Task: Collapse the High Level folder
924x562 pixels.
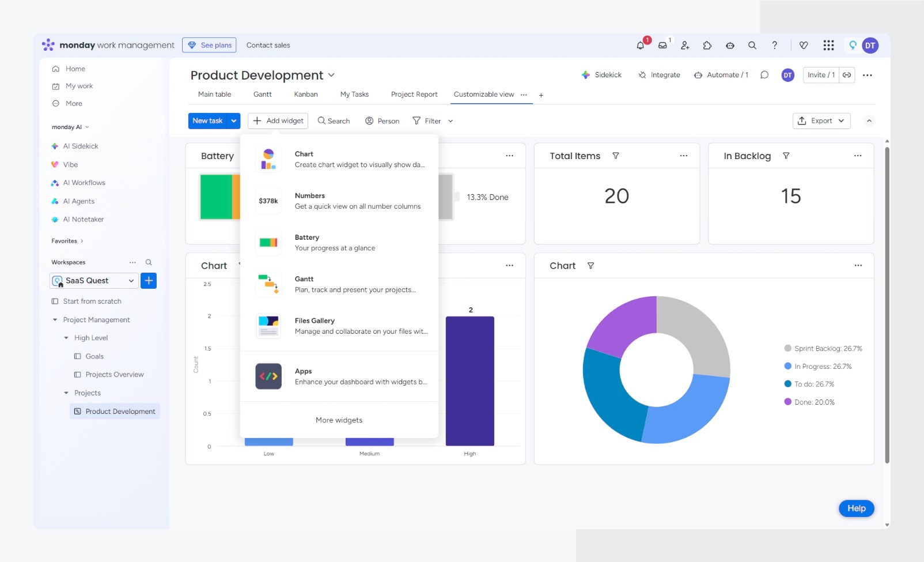Action: coord(66,338)
